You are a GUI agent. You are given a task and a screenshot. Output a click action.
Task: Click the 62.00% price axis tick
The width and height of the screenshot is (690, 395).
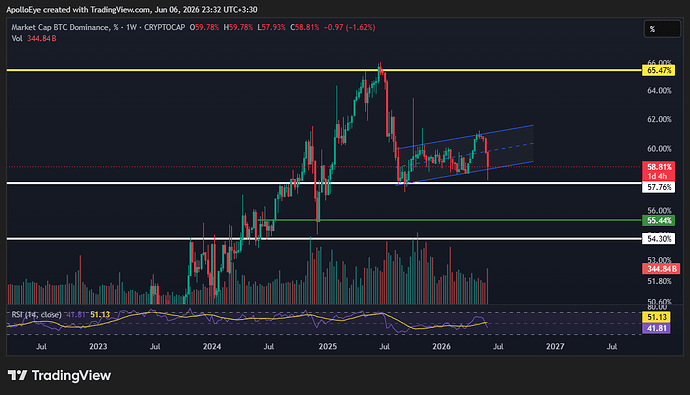tap(659, 119)
